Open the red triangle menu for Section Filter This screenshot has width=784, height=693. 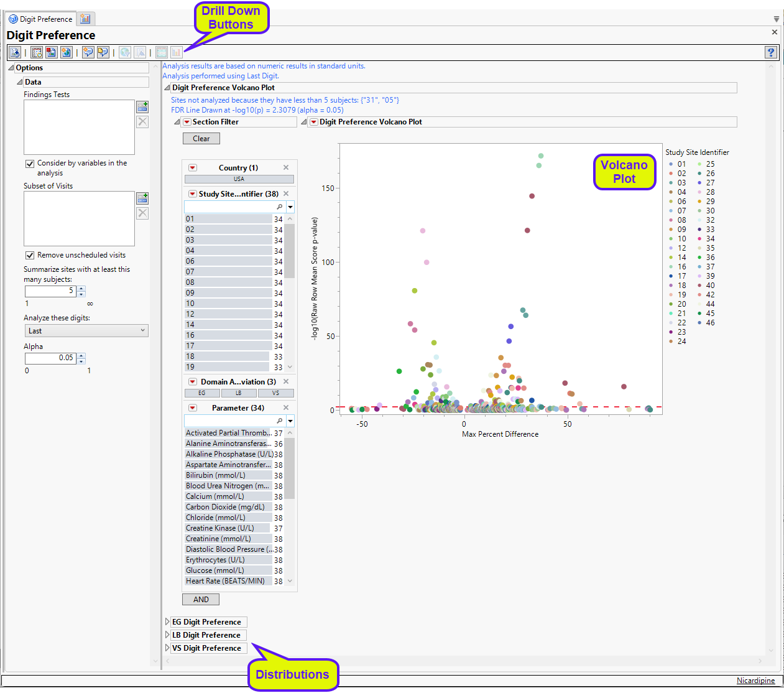click(x=187, y=122)
